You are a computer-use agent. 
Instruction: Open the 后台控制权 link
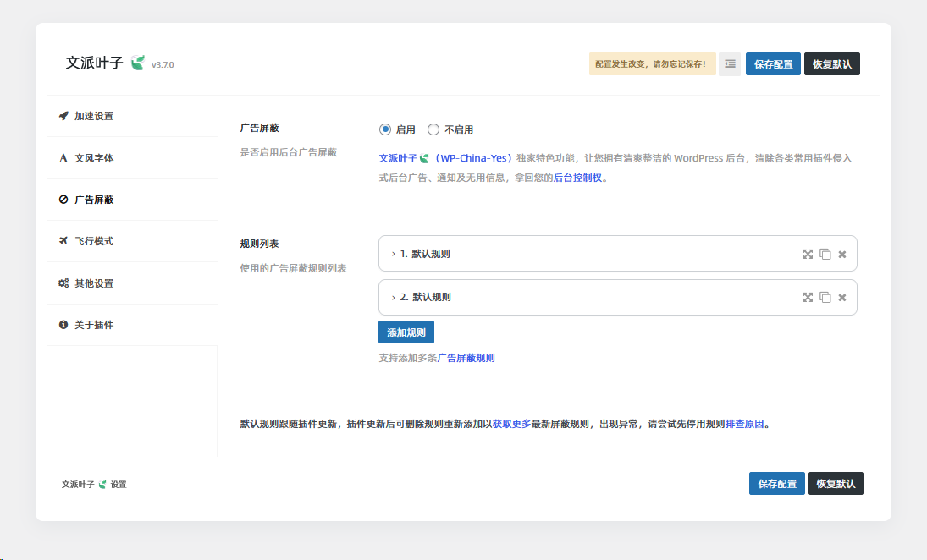(577, 178)
